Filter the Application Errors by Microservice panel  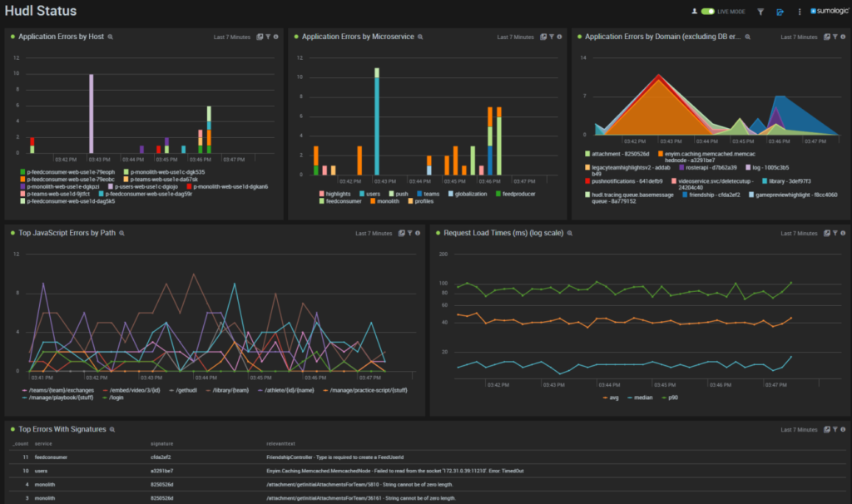552,37
